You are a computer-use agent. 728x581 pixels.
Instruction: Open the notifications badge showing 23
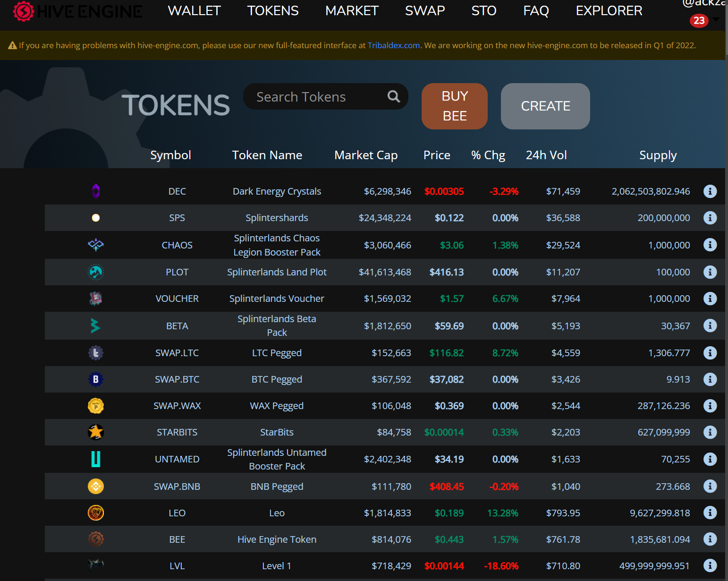[x=699, y=20]
